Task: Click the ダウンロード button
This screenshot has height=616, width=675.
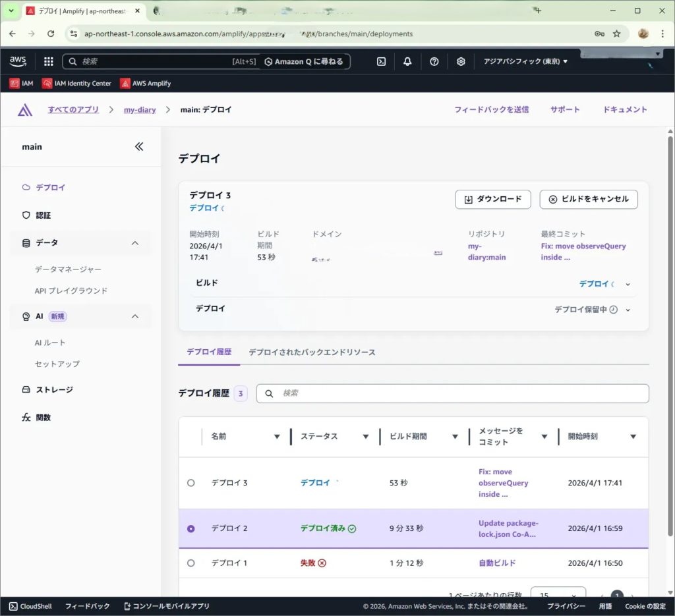Action: tap(492, 200)
